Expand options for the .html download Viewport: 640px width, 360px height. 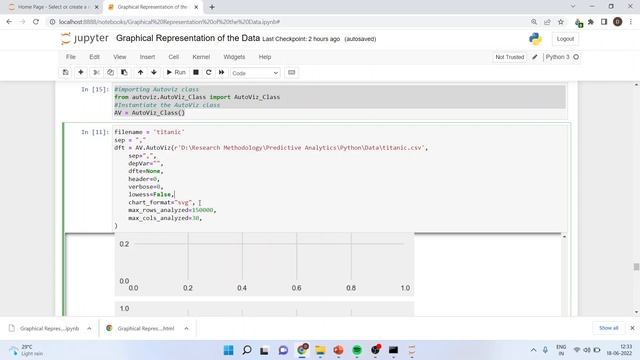point(186,328)
